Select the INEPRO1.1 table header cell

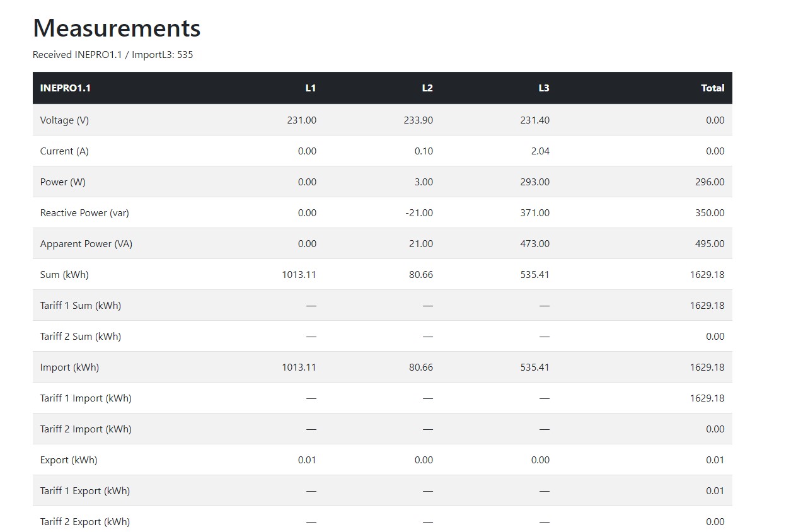[66, 88]
